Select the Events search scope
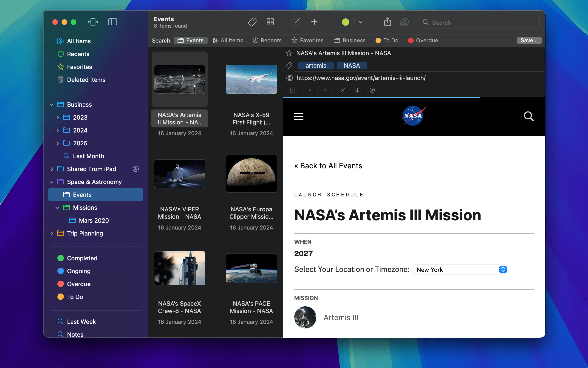The image size is (588, 368). click(x=190, y=40)
